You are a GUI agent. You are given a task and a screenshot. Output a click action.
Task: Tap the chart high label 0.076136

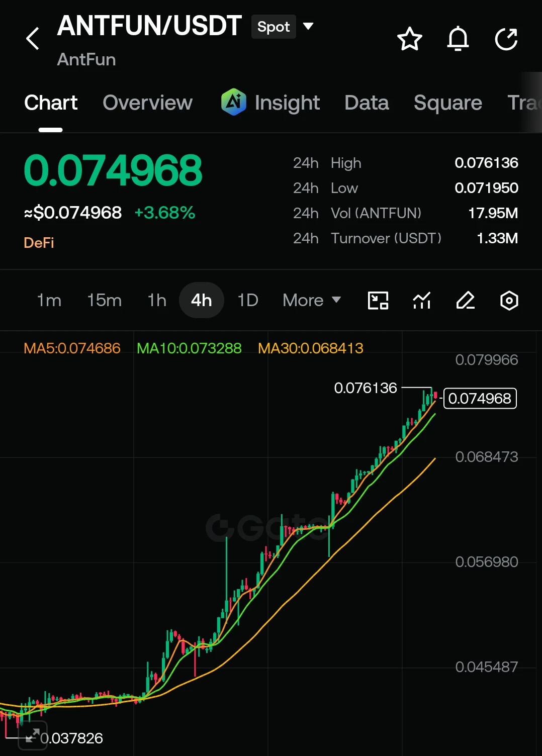coord(366,388)
